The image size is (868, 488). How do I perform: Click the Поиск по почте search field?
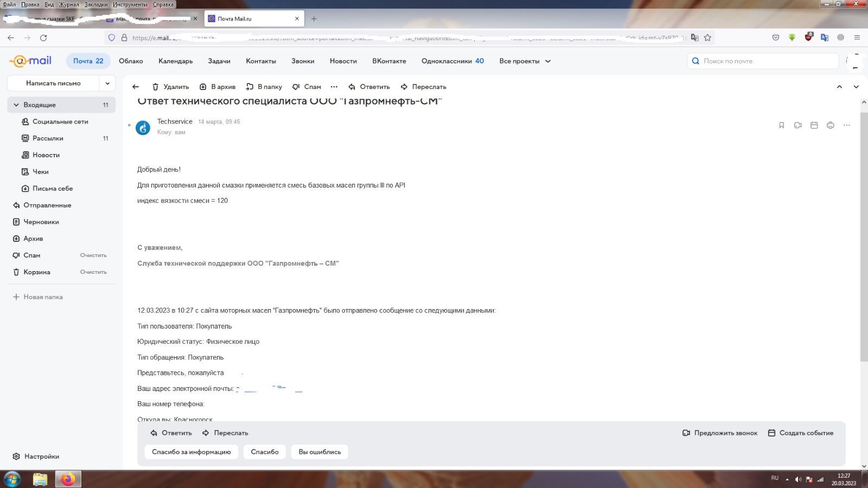(763, 61)
